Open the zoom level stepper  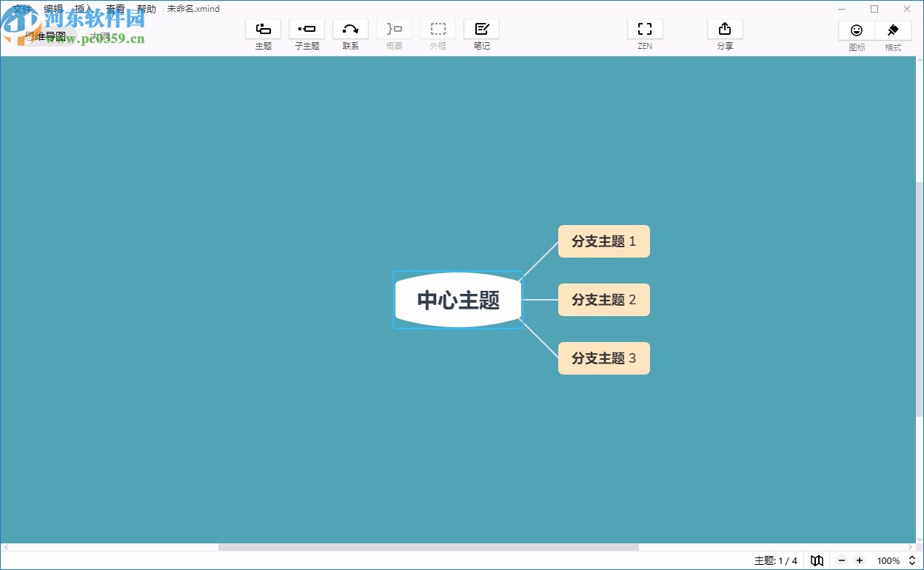click(x=911, y=560)
